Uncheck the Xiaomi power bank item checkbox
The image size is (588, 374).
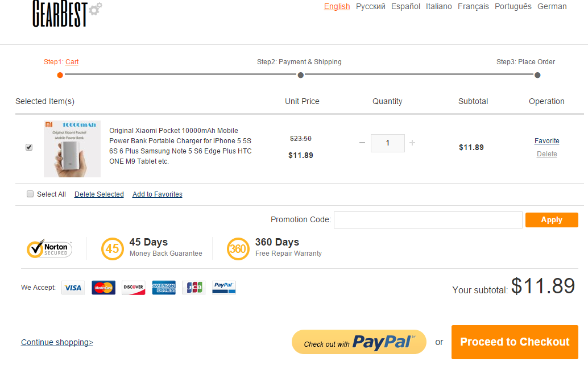(x=29, y=147)
